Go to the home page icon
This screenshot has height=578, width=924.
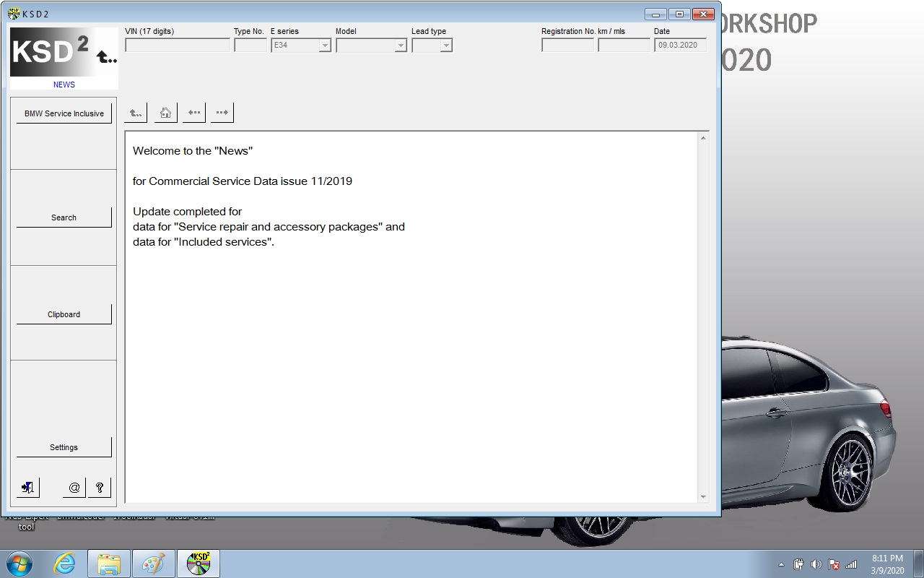tap(165, 113)
